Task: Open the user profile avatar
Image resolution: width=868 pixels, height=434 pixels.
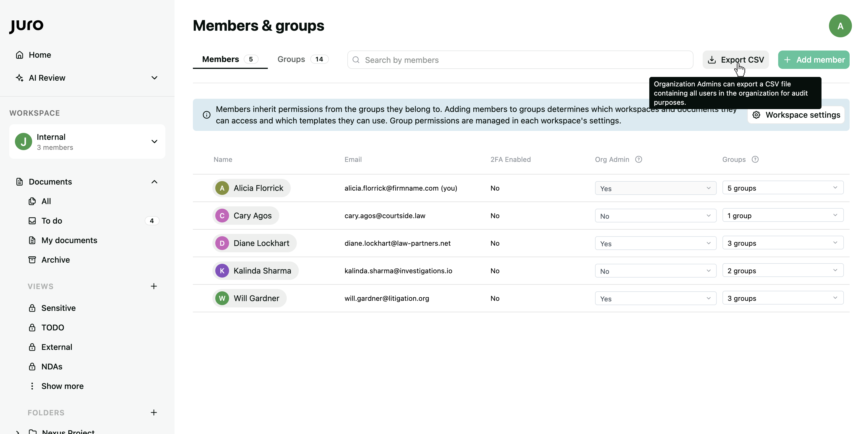Action: click(840, 26)
